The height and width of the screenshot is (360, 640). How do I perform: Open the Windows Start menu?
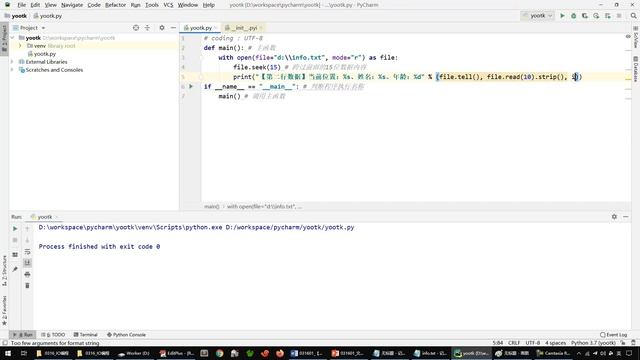(x=7, y=353)
